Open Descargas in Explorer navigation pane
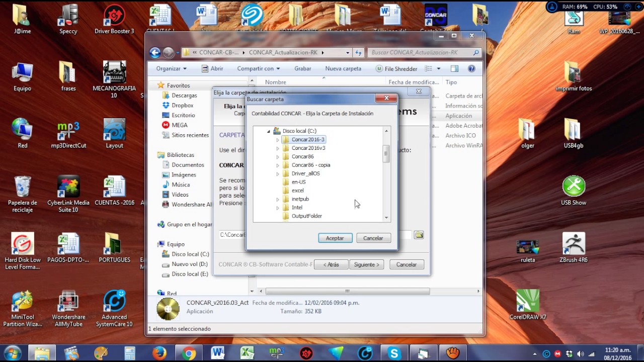Screen dimensions: 644x362 180,96
